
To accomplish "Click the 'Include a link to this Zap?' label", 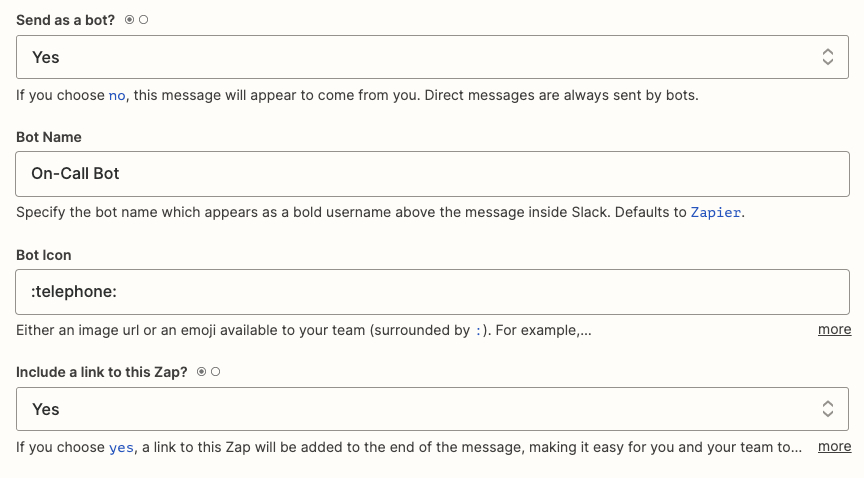I will pyautogui.click(x=103, y=372).
